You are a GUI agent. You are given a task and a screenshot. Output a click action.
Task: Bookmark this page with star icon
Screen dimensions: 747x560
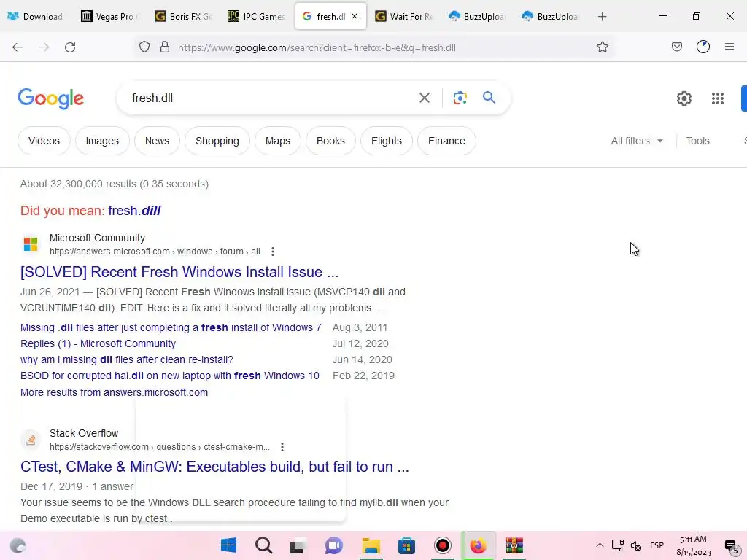[602, 47]
